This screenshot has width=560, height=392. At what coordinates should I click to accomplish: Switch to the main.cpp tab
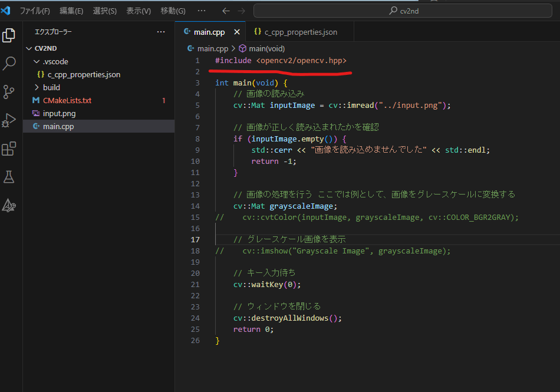(209, 32)
